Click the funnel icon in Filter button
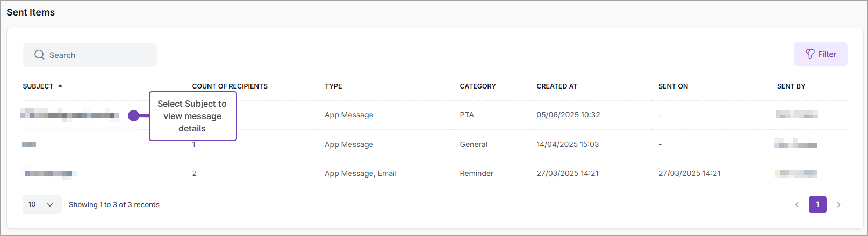Viewport: 868px width, 236px height. coord(810,54)
